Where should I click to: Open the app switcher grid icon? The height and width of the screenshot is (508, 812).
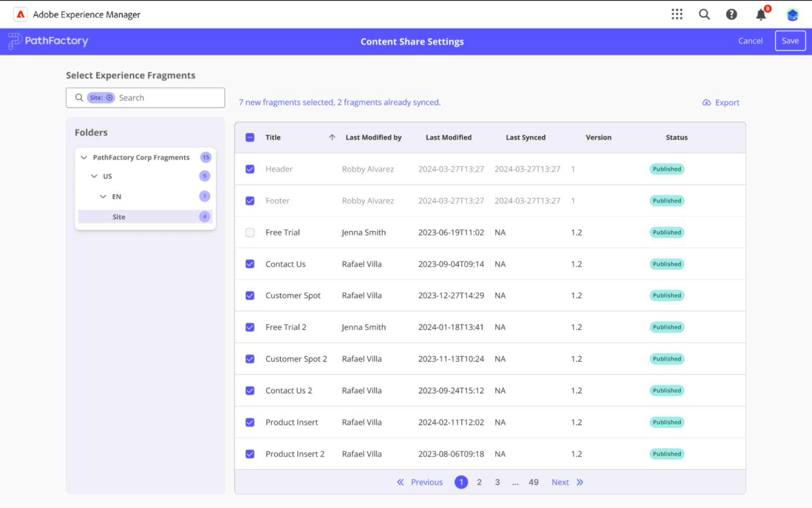[x=677, y=14]
